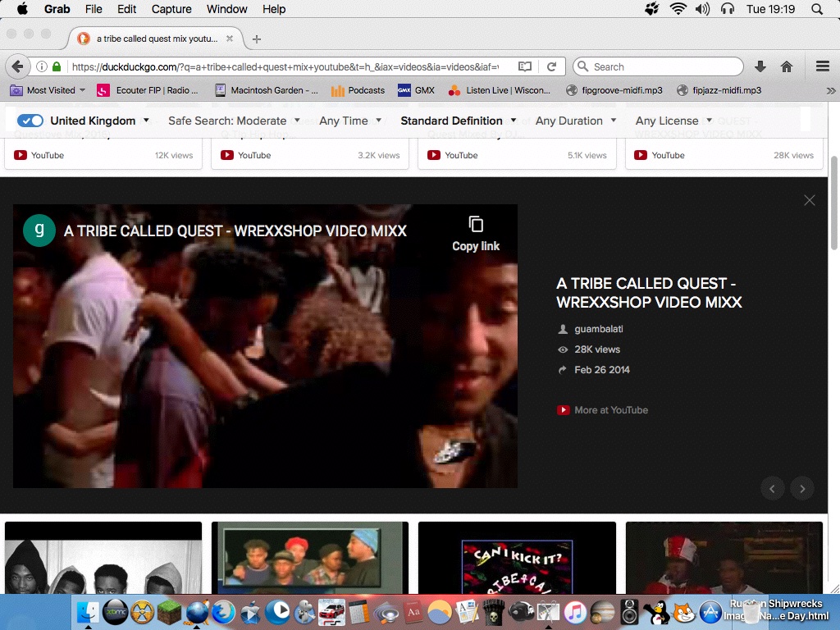Click the guambalati uploader name

point(598,329)
